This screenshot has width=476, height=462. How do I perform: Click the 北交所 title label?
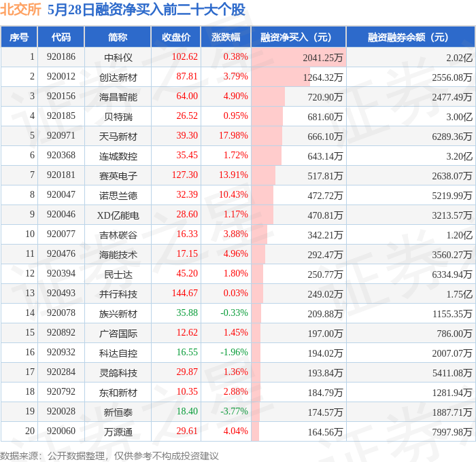20,10
